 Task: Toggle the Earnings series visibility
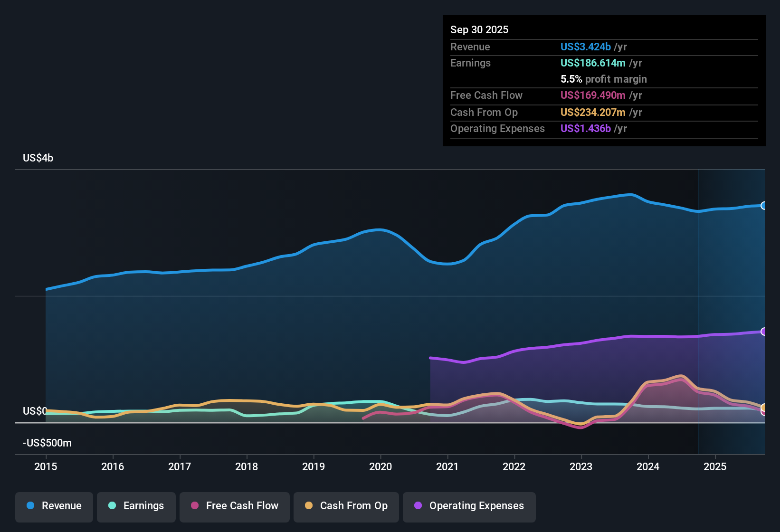136,506
